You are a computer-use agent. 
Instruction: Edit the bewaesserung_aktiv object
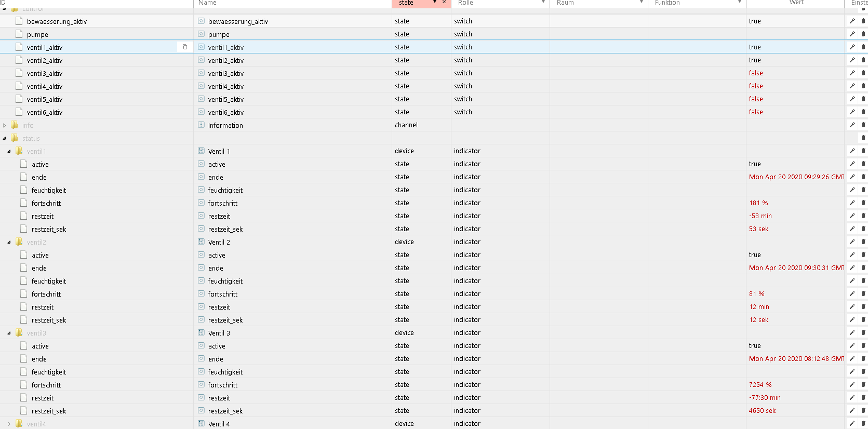(852, 21)
